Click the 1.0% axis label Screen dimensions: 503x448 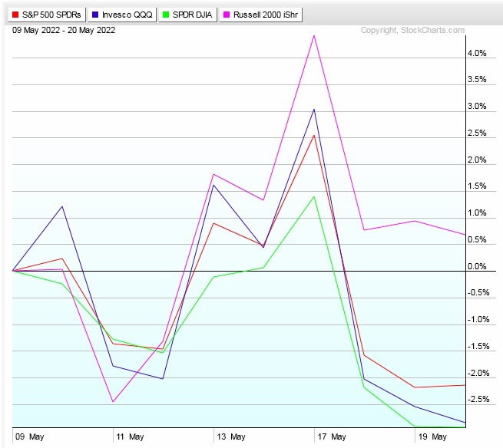point(477,212)
